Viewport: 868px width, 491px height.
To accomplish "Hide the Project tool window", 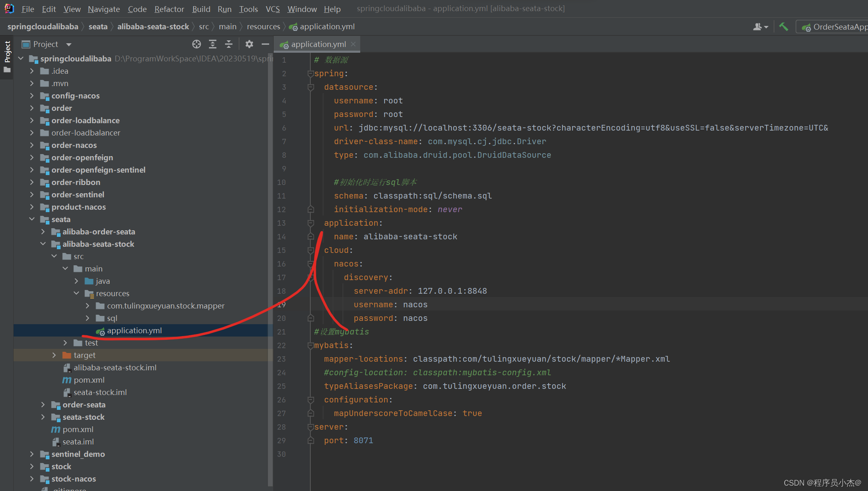I will 265,44.
